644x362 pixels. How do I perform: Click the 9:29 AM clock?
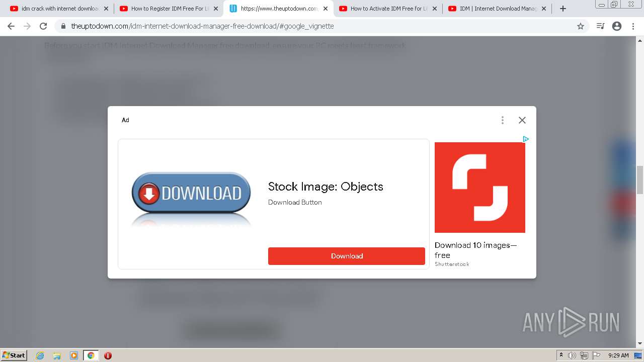point(618,355)
